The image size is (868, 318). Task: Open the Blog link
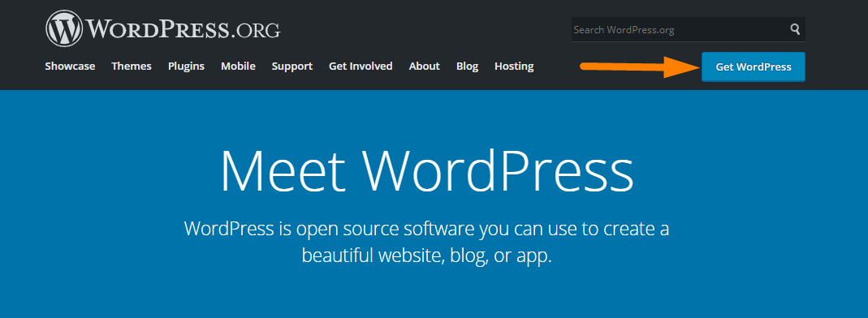(x=467, y=67)
